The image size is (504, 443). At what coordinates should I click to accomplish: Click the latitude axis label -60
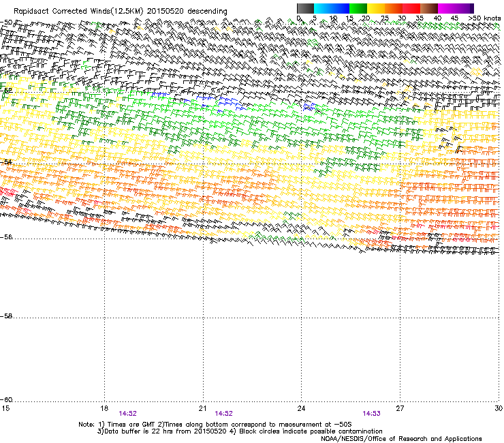tap(6, 400)
